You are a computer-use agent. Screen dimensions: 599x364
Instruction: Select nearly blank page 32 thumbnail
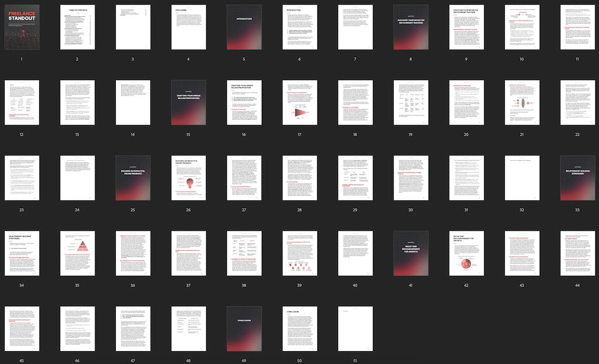click(522, 178)
